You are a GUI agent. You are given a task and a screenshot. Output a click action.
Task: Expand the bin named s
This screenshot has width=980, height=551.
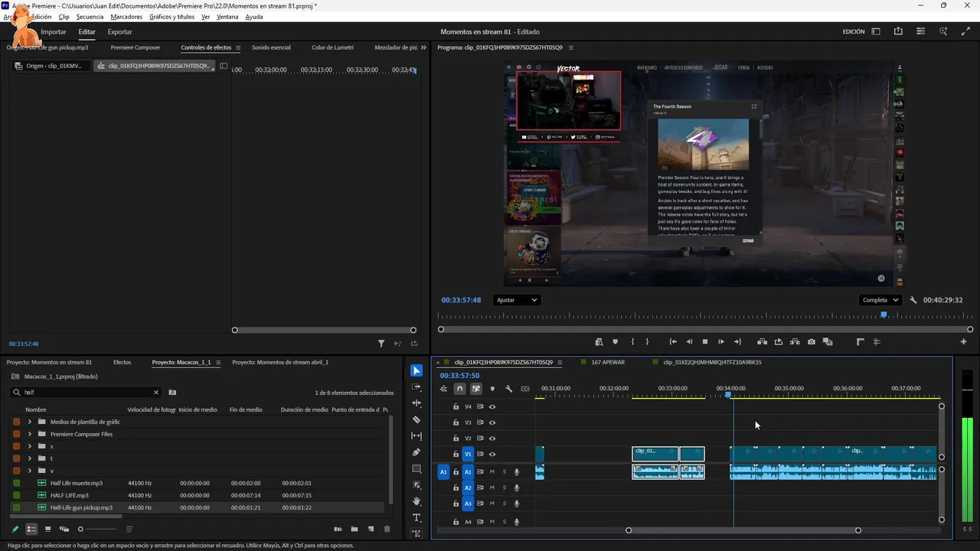tap(30, 446)
